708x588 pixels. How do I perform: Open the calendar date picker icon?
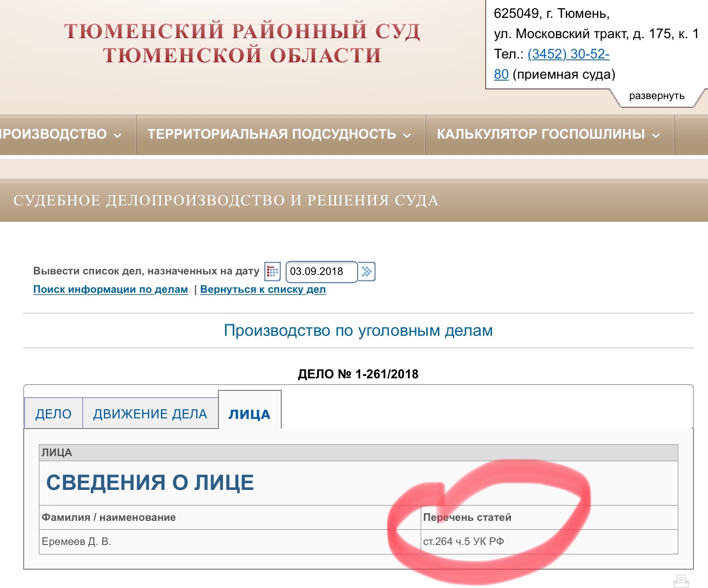point(273,272)
